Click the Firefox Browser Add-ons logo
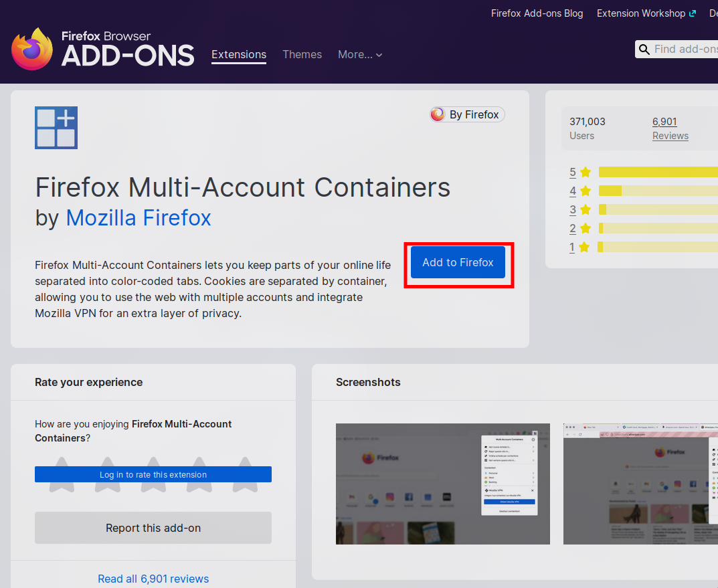 pyautogui.click(x=102, y=49)
